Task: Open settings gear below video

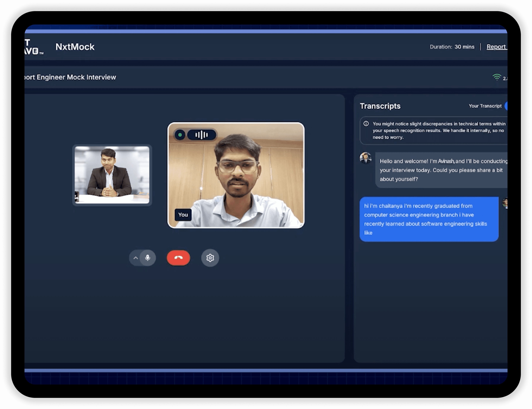Action: 210,258
